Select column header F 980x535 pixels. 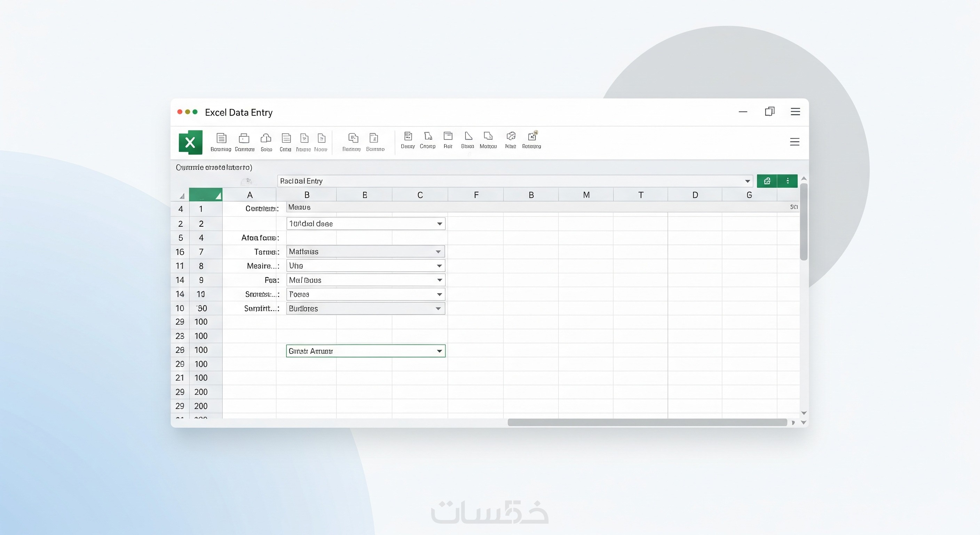coord(476,195)
